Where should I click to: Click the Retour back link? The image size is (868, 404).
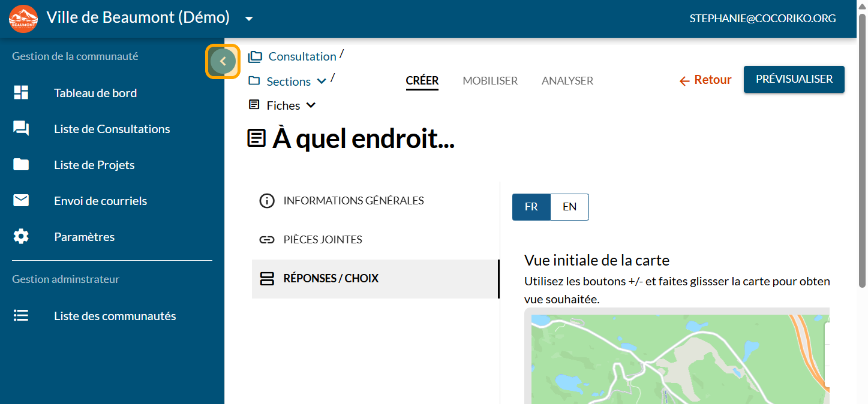(x=705, y=80)
